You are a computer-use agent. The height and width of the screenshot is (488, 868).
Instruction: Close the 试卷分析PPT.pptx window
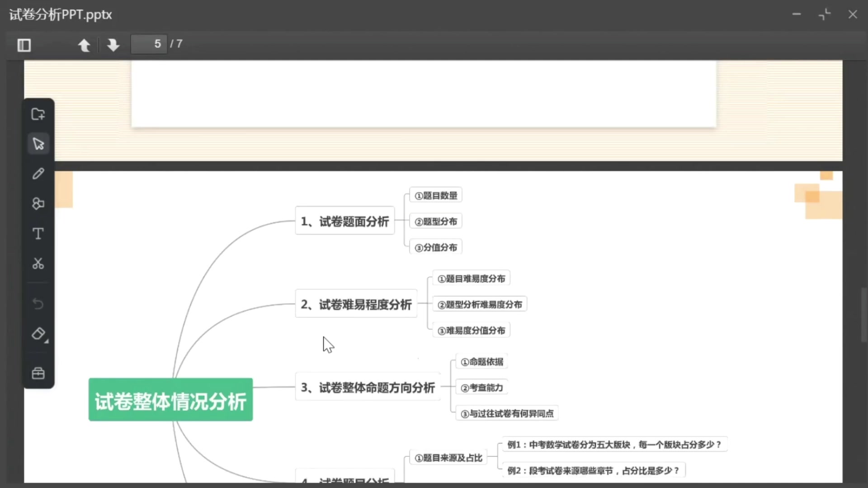tap(853, 14)
